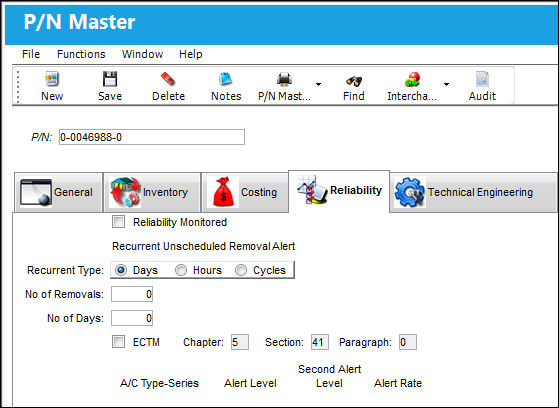Expand the Interchangeable dropdown arrow
Viewport: 559px width, 408px height.
(446, 85)
